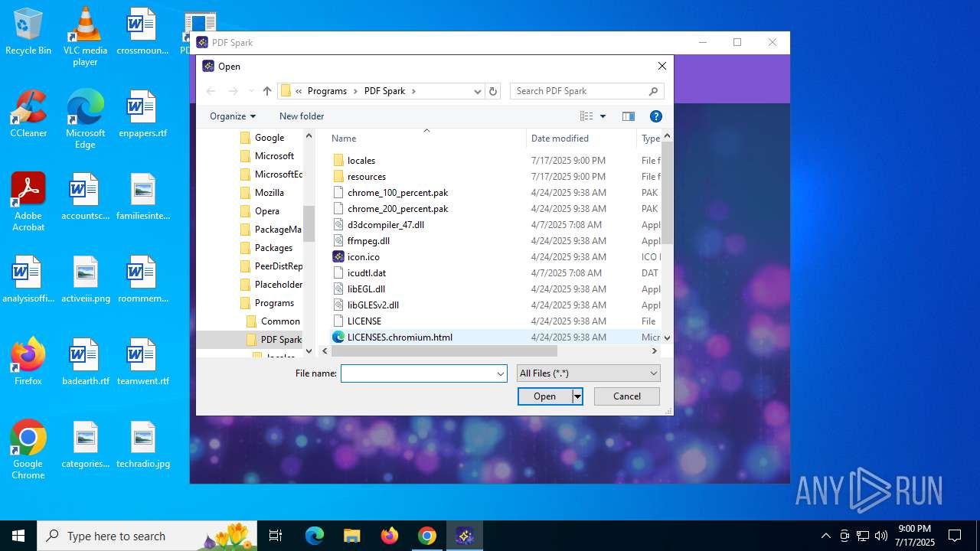Viewport: 980px width, 551px height.
Task: Open Google Chrome desktop shortcut
Action: [x=28, y=450]
